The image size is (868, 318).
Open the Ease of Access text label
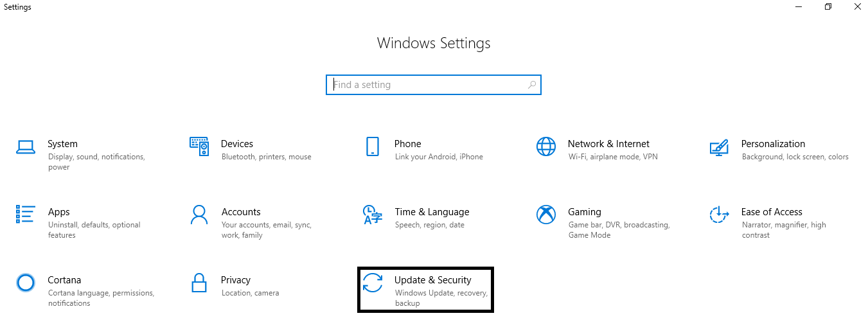[x=772, y=212]
